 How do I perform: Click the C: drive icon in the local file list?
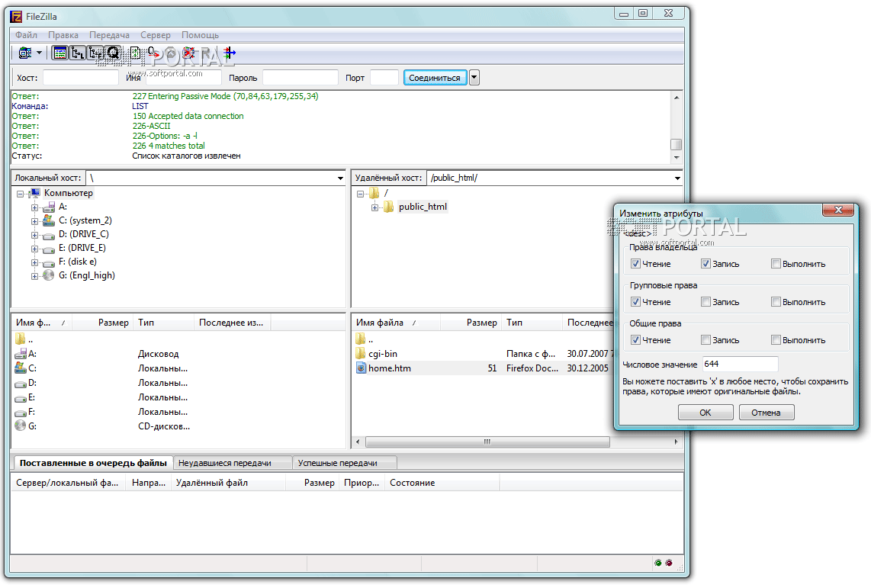[x=21, y=368]
